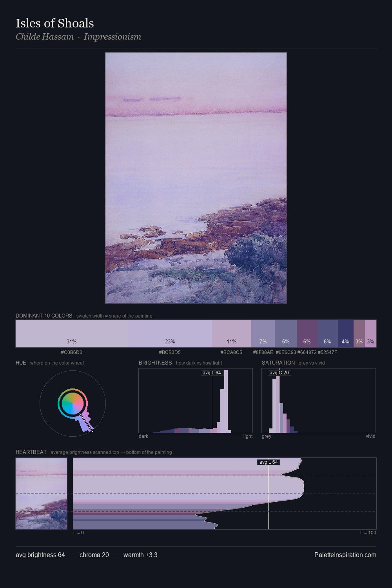Viewport: 392px width, 588px height.
Task: Click the DOMINANT 10 COLORS heading
Action: pyautogui.click(x=44, y=316)
